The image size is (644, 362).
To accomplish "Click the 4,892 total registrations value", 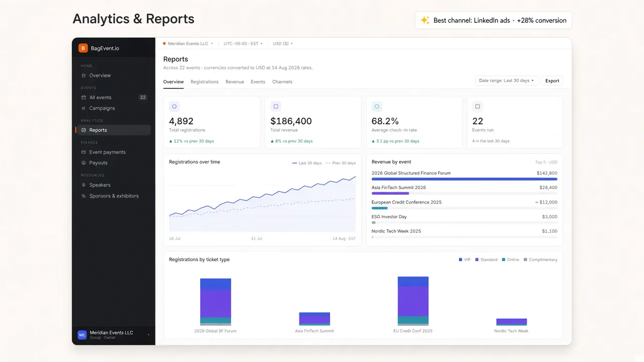I will click(181, 121).
